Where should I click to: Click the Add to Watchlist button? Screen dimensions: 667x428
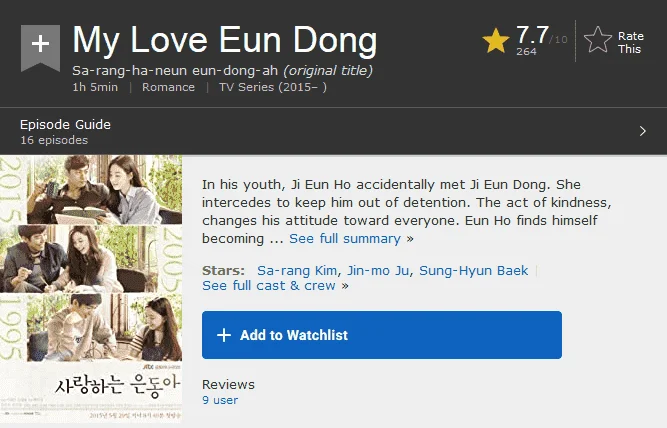[x=382, y=335]
